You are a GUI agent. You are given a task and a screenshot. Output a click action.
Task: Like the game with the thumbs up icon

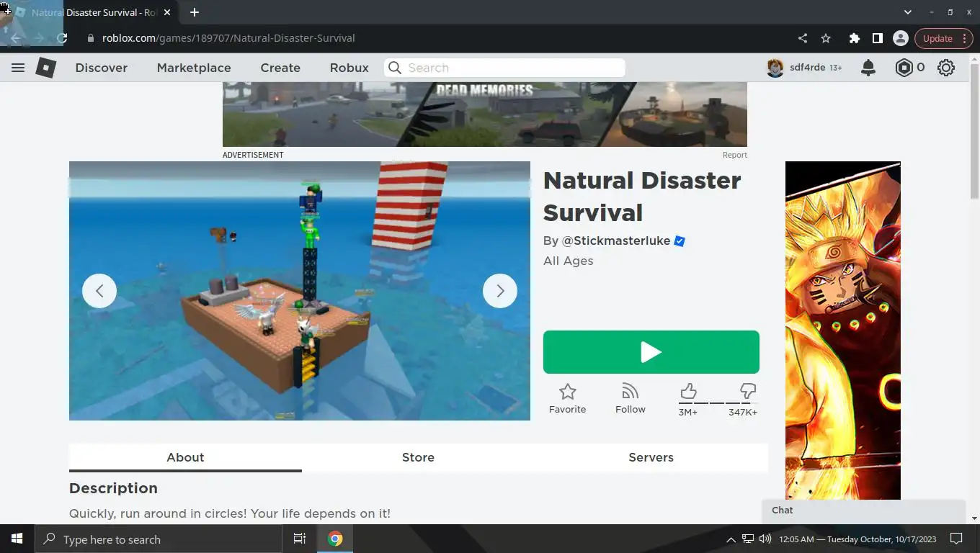click(688, 391)
